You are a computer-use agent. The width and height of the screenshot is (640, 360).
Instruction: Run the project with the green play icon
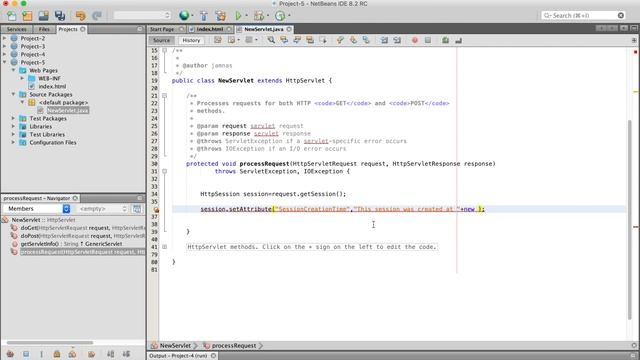[238, 16]
